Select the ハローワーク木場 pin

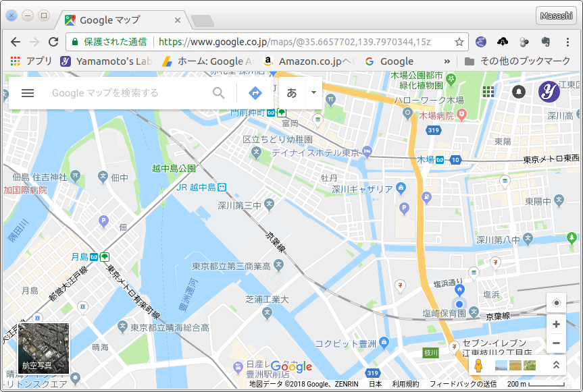point(408,113)
